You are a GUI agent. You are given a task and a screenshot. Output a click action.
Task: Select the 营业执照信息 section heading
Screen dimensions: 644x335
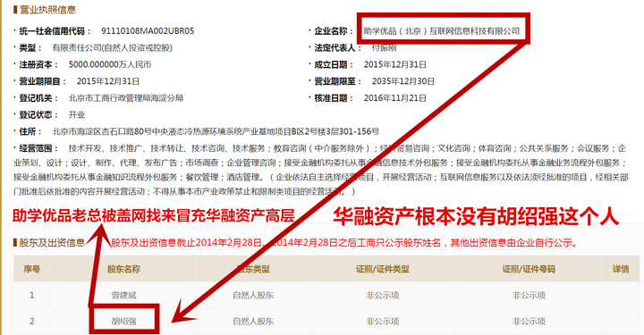click(x=47, y=10)
